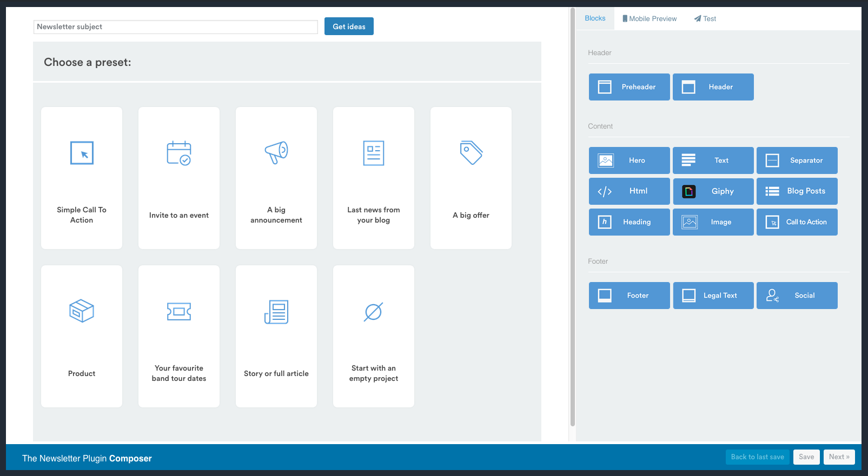The height and width of the screenshot is (476, 868).
Task: Click the Html code block icon
Action: pos(605,191)
